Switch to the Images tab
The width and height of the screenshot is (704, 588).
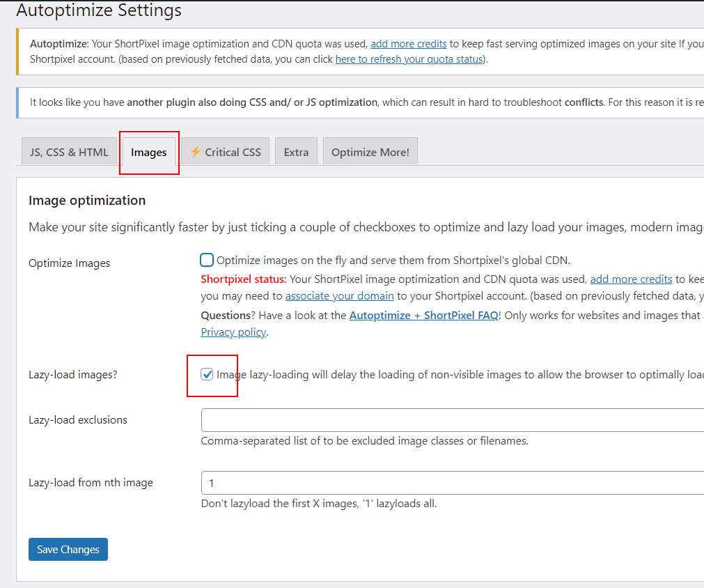[x=148, y=153]
